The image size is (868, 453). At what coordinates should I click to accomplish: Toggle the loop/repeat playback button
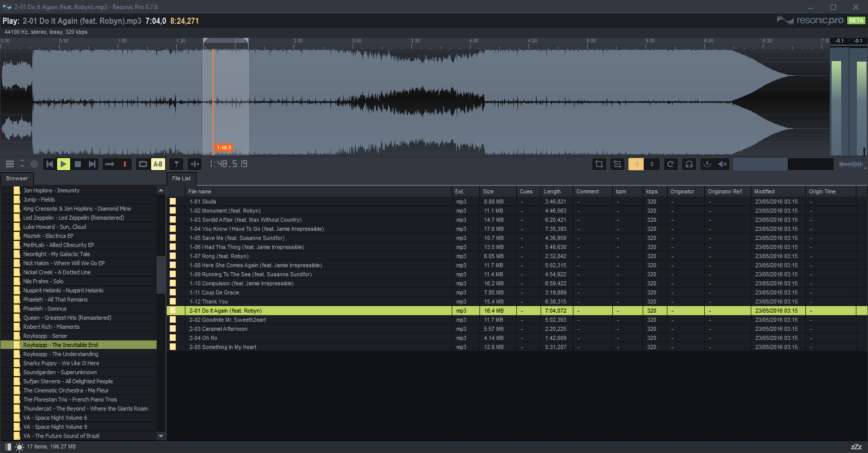pos(143,164)
